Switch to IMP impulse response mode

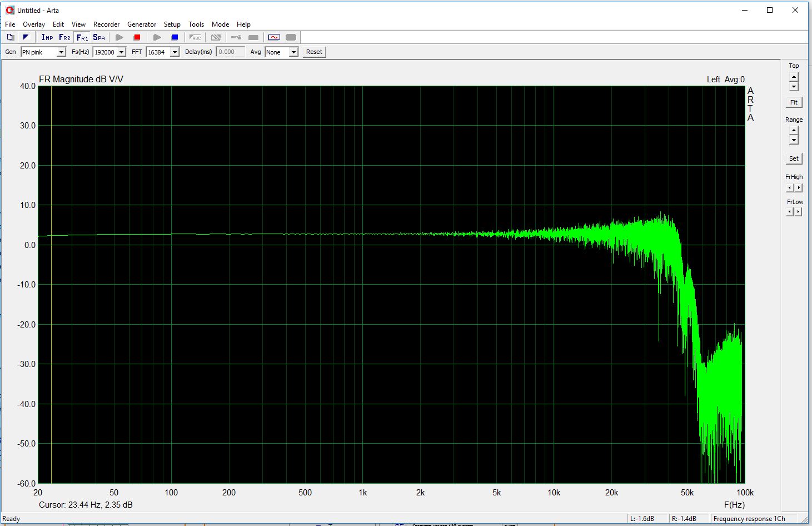pos(47,37)
